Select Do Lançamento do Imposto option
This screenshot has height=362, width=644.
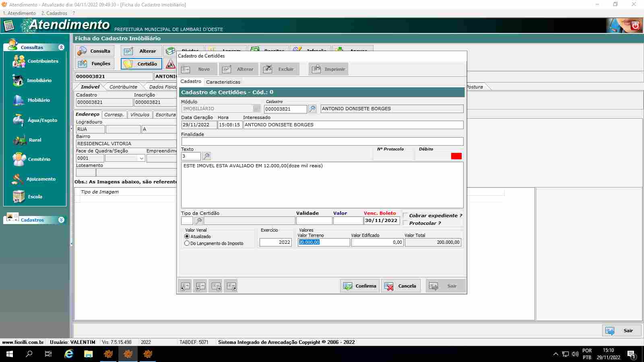point(187,243)
